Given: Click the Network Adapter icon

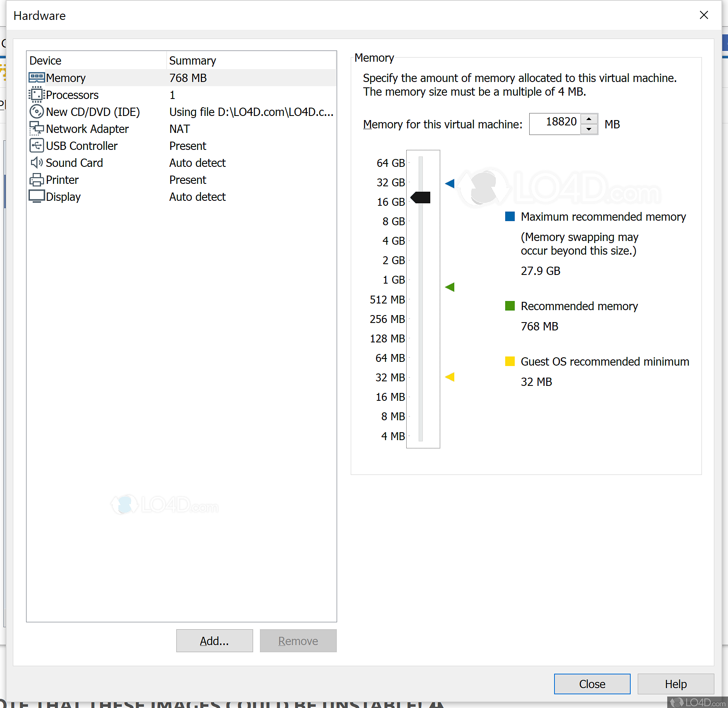Looking at the screenshot, I should pos(36,128).
